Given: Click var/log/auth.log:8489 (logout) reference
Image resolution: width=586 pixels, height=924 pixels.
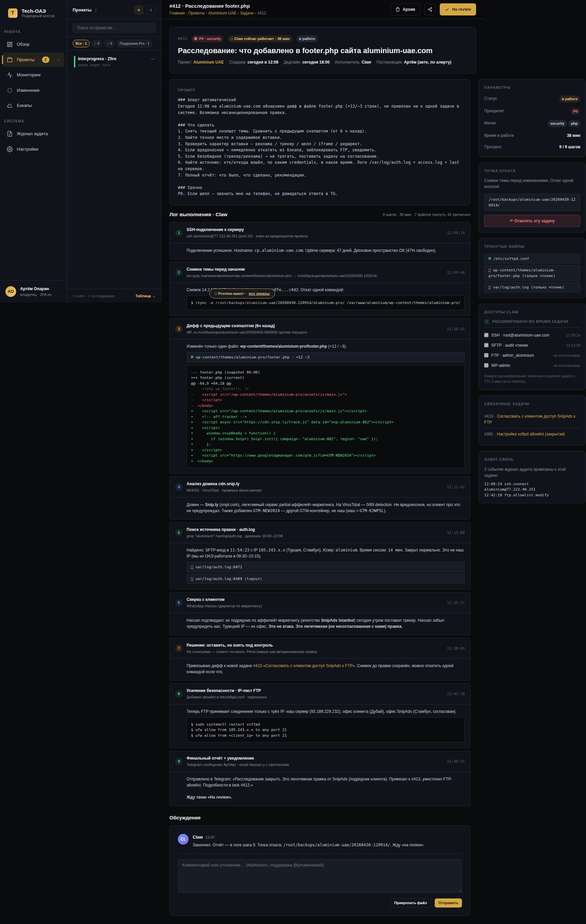Looking at the screenshot, I should pos(325,579).
